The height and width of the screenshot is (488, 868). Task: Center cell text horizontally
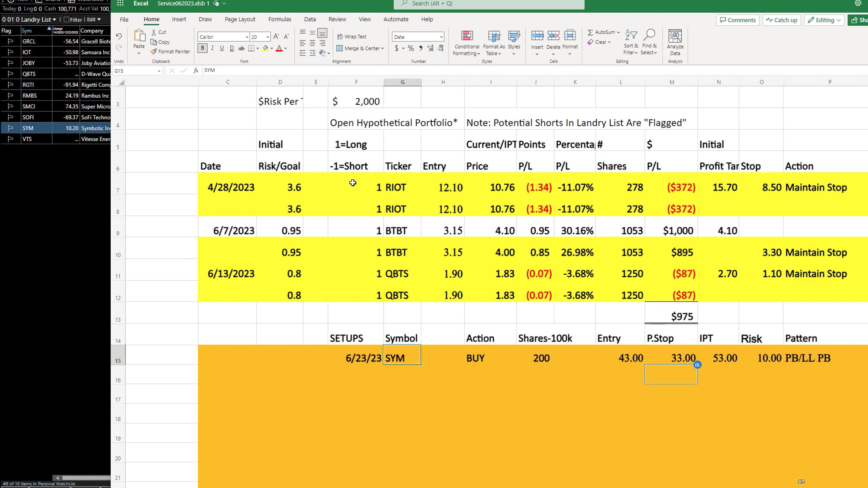312,43
